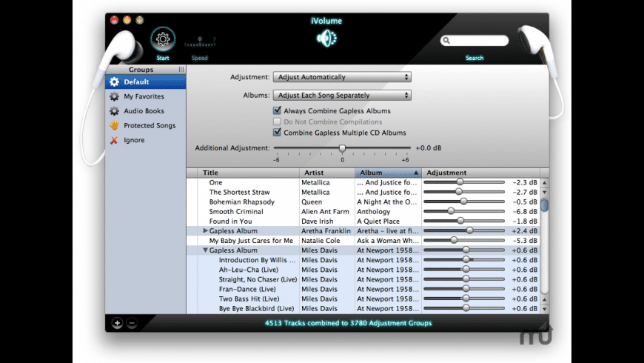The height and width of the screenshot is (363, 644).
Task: Click the Protected Songs hand icon
Action: pos(114,125)
